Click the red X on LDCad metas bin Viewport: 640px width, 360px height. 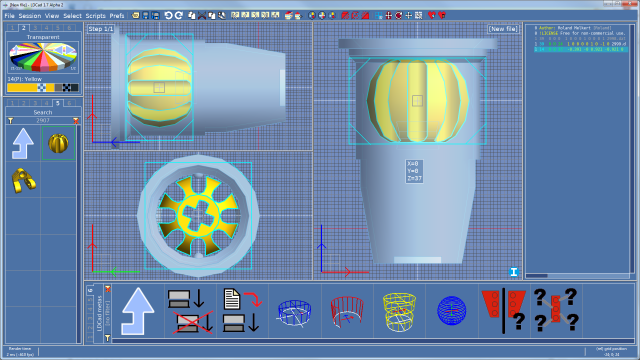click(108, 289)
